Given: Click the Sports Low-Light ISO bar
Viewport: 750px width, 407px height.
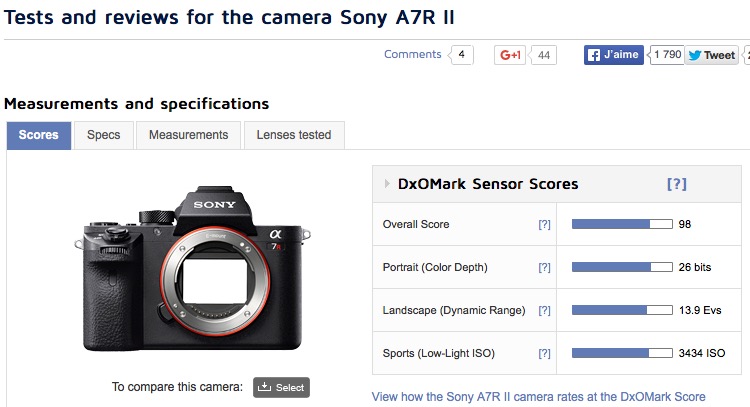Looking at the screenshot, I should point(622,353).
